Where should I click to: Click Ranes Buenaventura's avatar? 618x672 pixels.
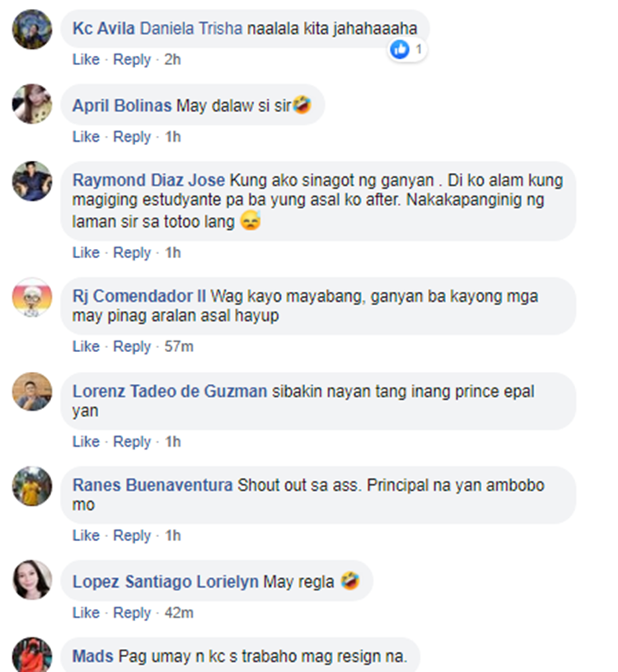pos(32,486)
